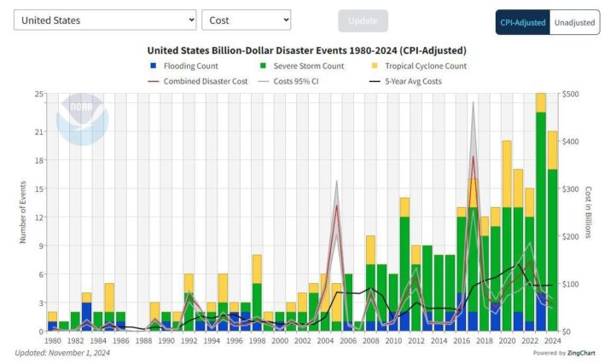The width and height of the screenshot is (616, 364).
Task: Click the Update button
Action: point(363,20)
